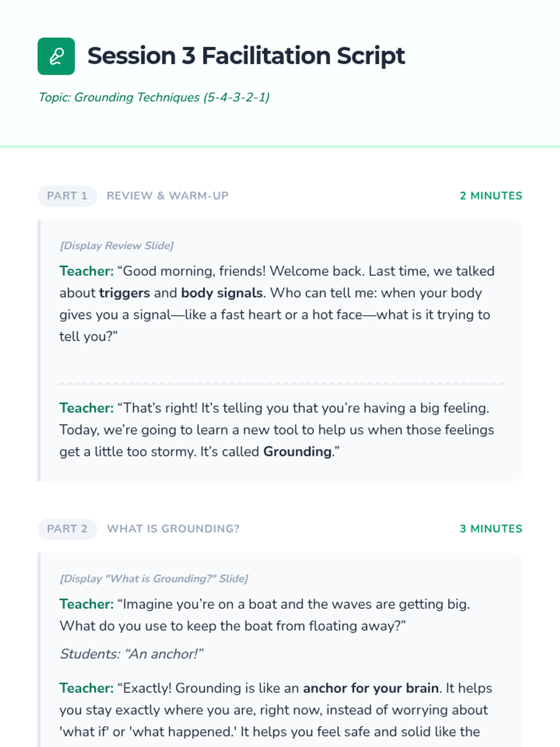
Task: Click the bold word Grounding
Action: click(x=297, y=452)
